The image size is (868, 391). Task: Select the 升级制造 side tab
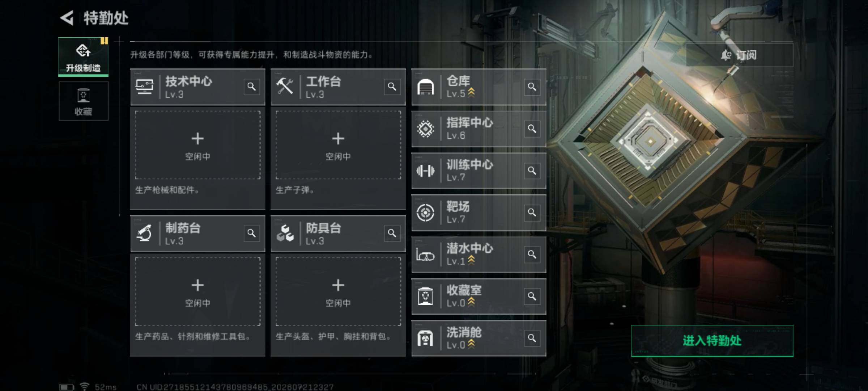(x=83, y=57)
